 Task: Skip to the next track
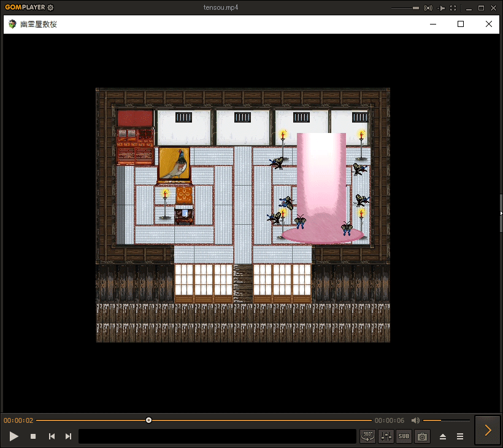[68, 436]
